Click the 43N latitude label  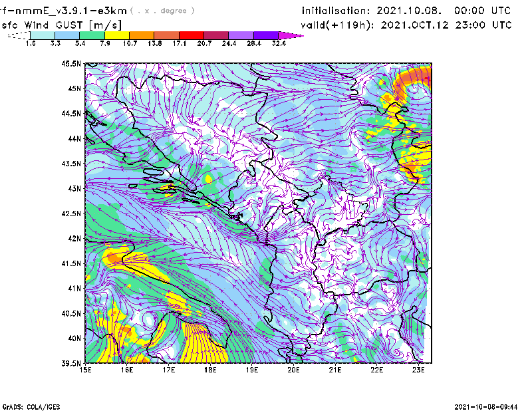[x=74, y=188]
